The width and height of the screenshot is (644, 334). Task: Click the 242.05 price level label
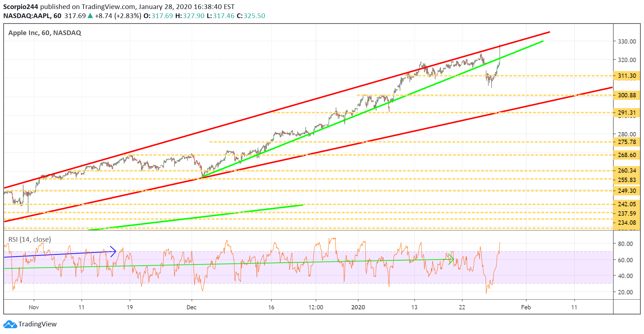[x=627, y=204]
